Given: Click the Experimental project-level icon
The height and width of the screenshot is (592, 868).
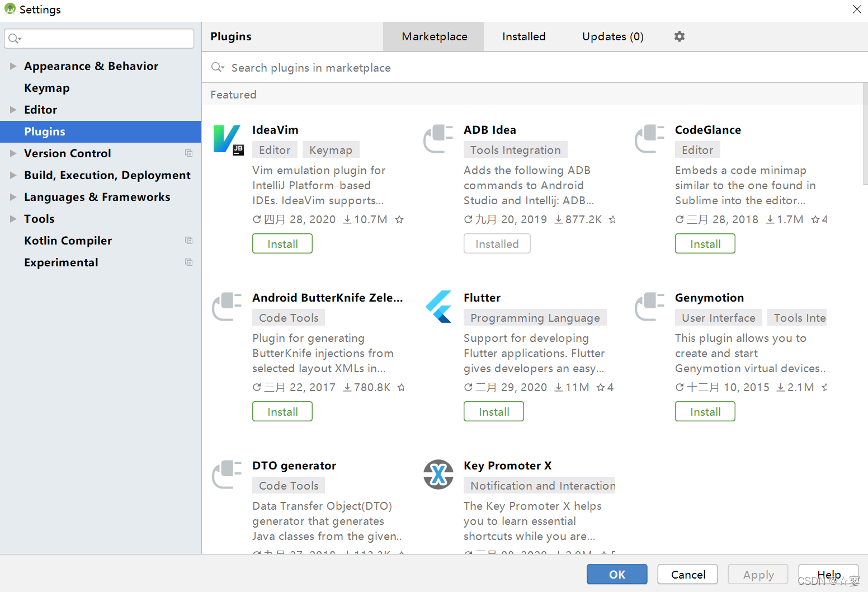Looking at the screenshot, I should point(189,262).
